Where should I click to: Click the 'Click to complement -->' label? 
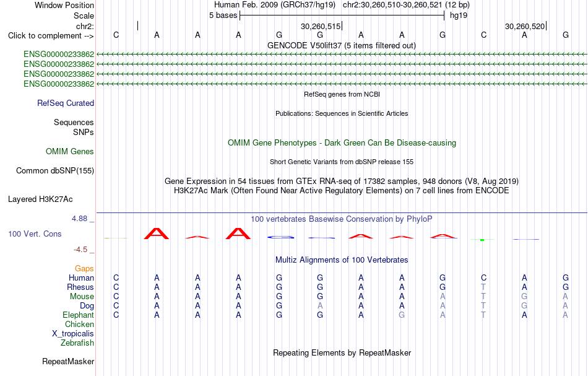(51, 36)
